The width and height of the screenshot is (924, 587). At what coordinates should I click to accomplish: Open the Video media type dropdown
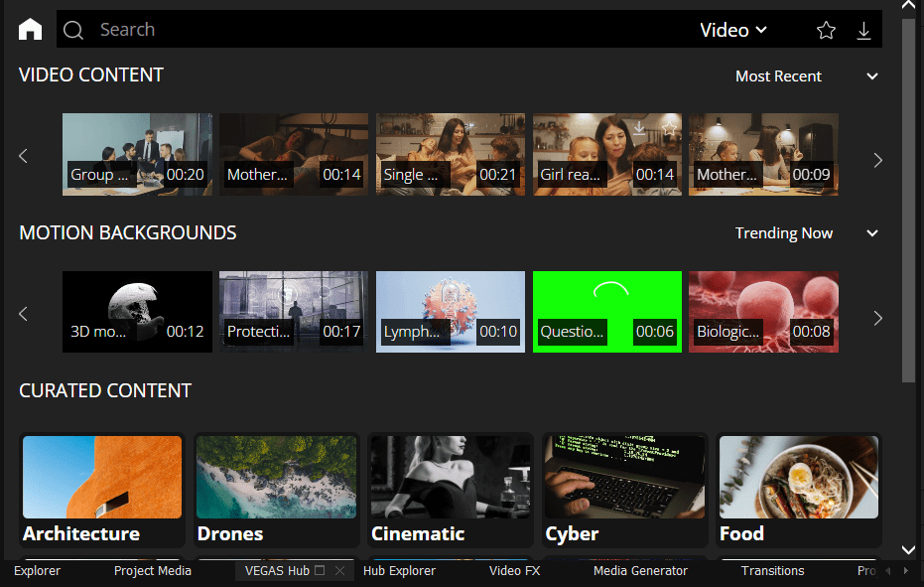pos(733,30)
